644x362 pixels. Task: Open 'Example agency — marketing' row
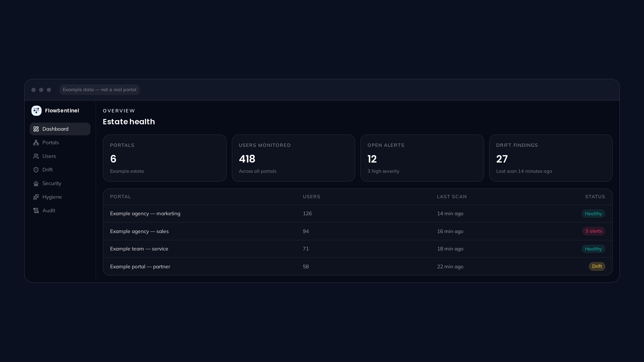(358, 214)
